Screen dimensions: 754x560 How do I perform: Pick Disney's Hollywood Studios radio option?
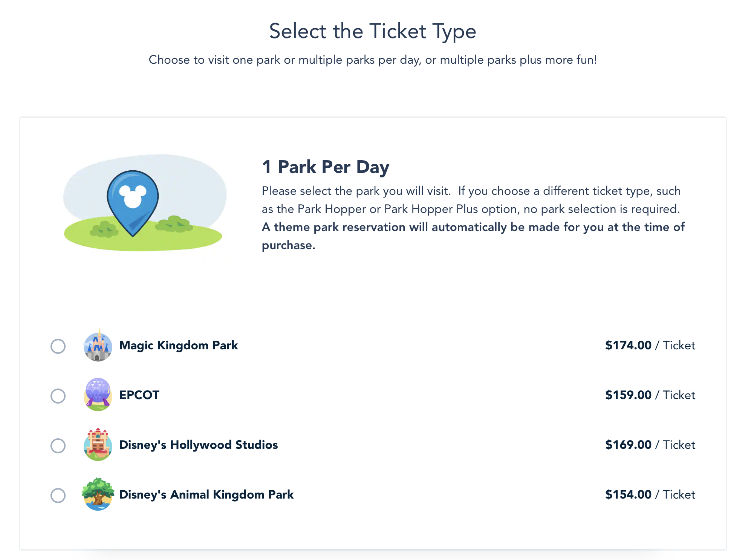click(x=58, y=446)
